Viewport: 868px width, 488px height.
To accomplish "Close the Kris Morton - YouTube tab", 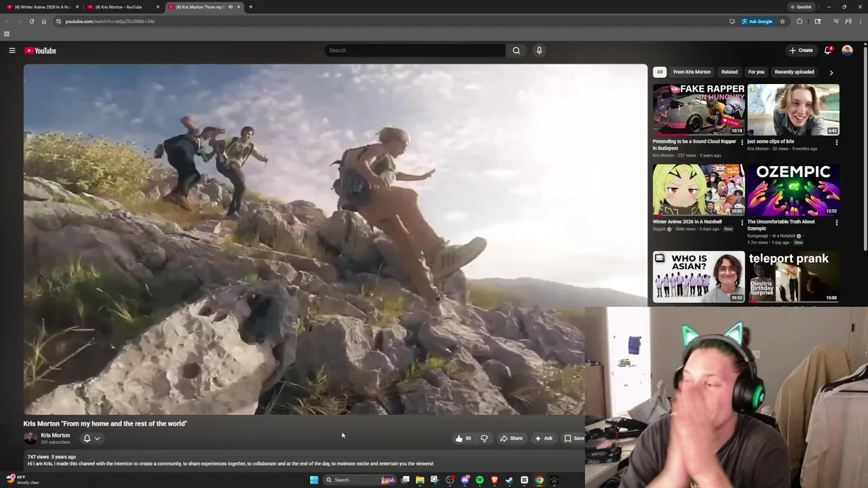I will pyautogui.click(x=158, y=7).
